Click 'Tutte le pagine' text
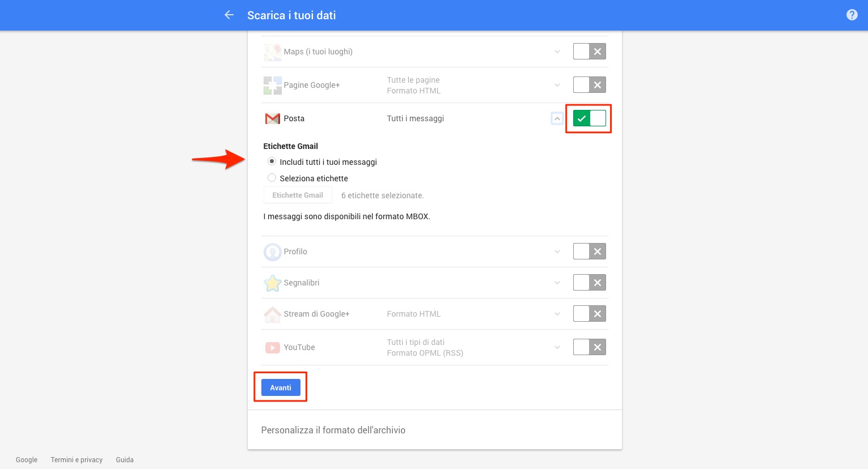 [x=413, y=80]
